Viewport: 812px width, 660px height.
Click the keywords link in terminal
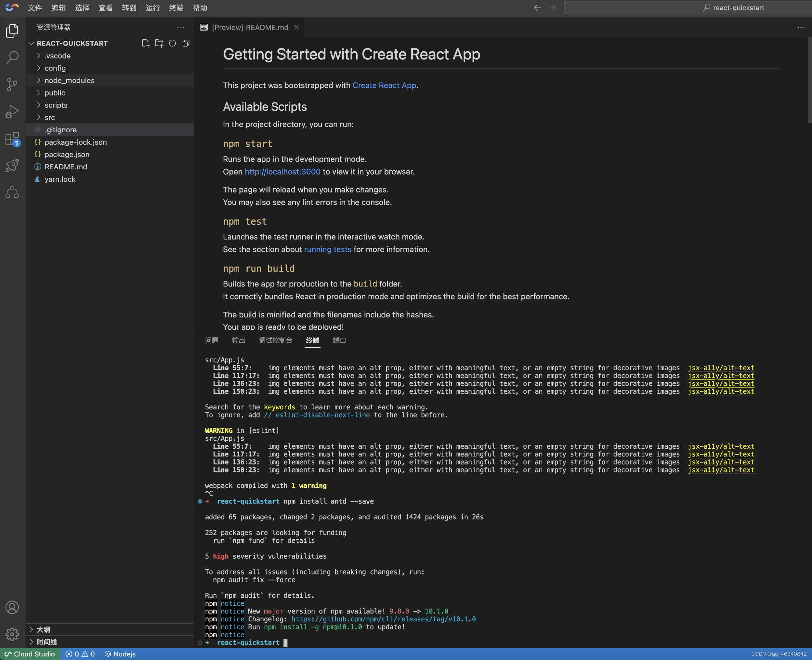(x=280, y=407)
